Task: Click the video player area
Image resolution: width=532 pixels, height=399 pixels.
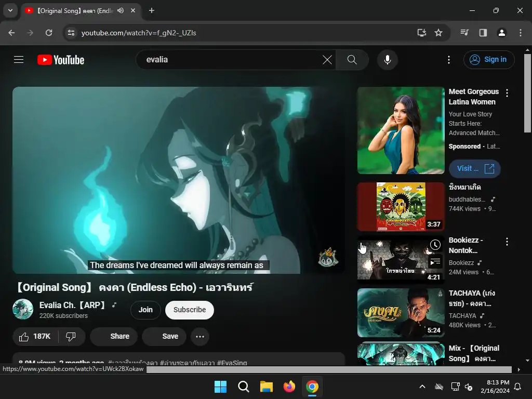Action: coord(179,180)
